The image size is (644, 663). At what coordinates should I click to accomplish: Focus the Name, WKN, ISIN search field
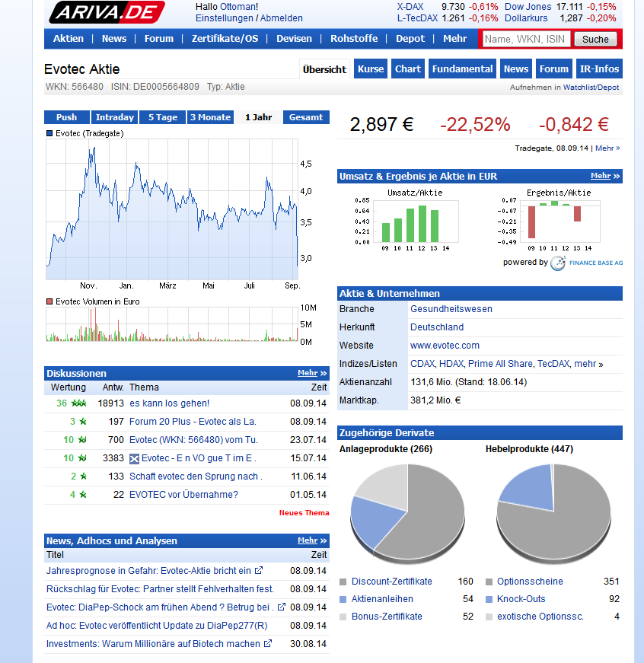click(527, 39)
